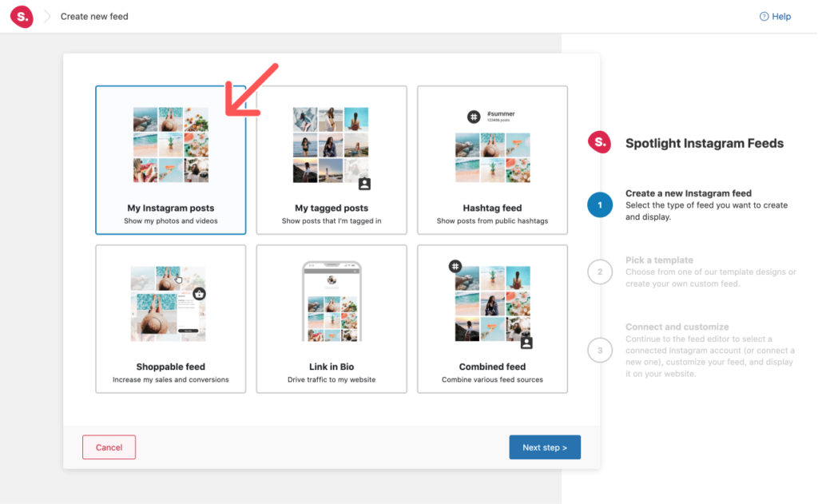Click the Spotlight logo in the top bar
Viewport: 818px width, 504px height.
(x=22, y=16)
